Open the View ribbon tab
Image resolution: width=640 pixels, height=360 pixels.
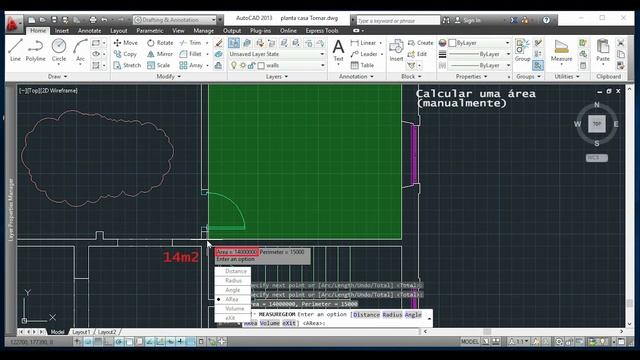178,31
